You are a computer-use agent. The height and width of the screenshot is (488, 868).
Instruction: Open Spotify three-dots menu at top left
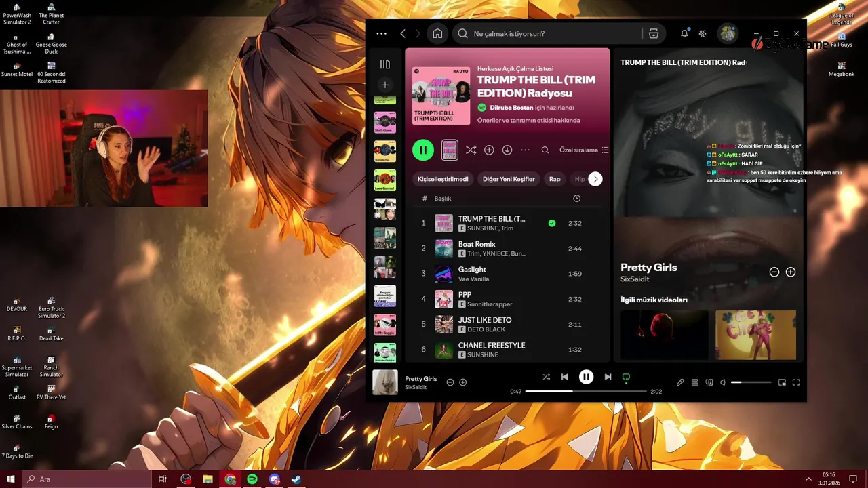(x=381, y=33)
